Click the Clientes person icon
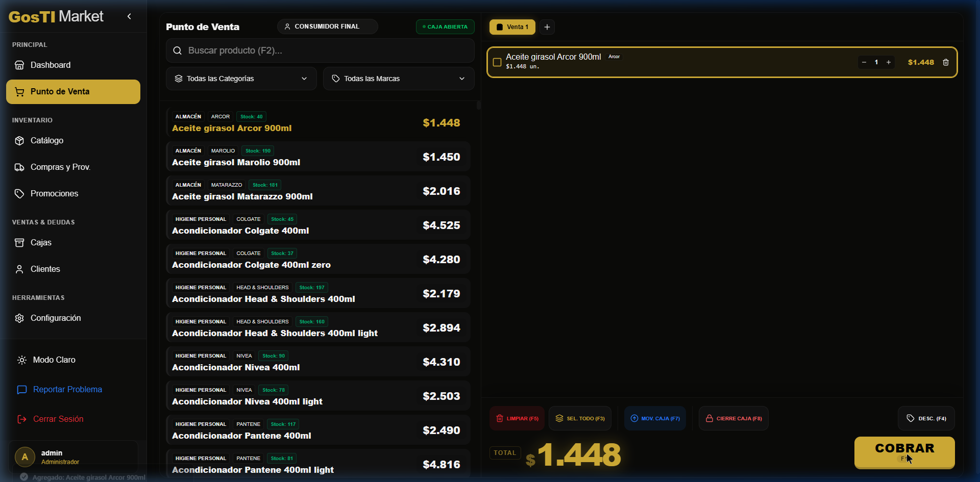Screen dimensions: 980x482 19,269
